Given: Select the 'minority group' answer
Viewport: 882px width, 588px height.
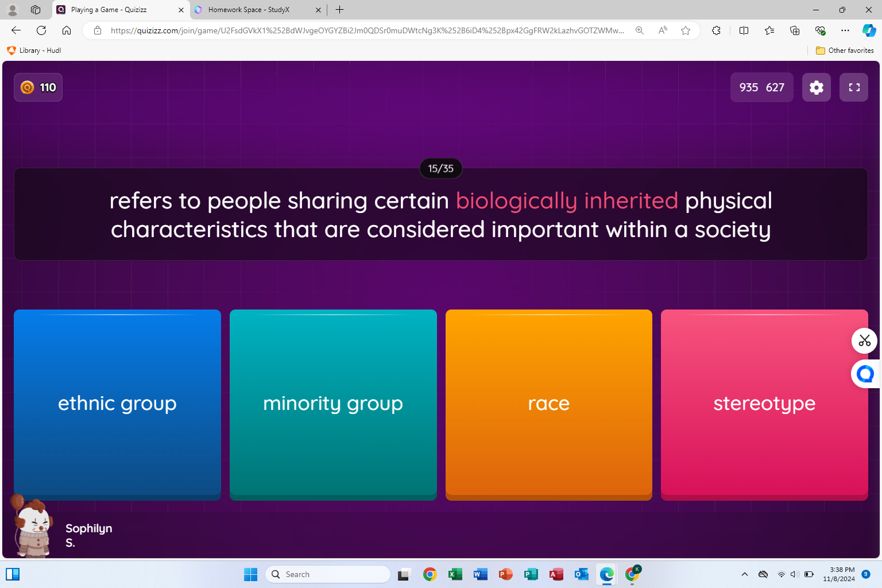Looking at the screenshot, I should [x=333, y=404].
